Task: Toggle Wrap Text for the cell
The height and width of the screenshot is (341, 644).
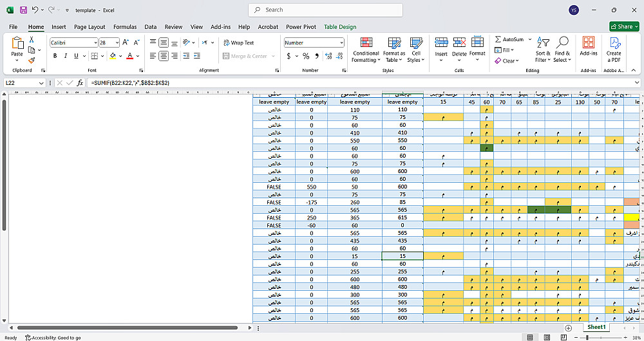Action: tap(238, 42)
